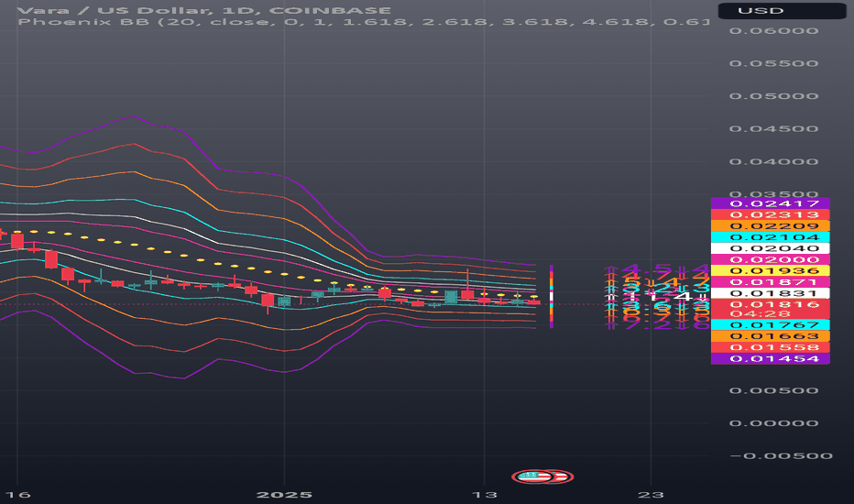
Task: Click the 0.05000 price axis value
Action: click(x=773, y=96)
